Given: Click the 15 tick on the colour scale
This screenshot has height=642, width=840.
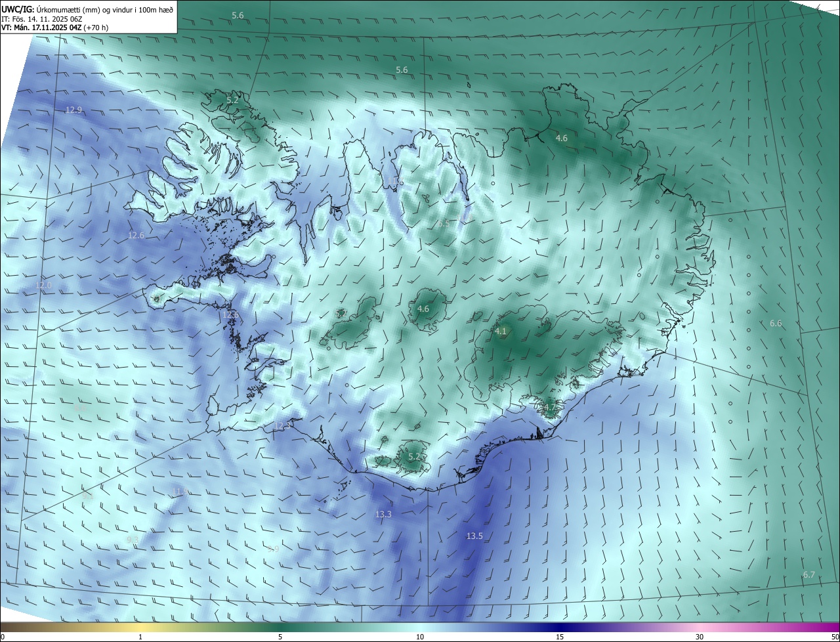Looking at the screenshot, I should coord(560,637).
